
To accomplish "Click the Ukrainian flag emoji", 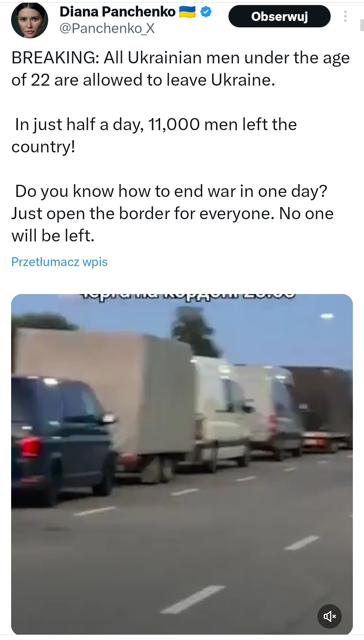I will click(x=187, y=12).
